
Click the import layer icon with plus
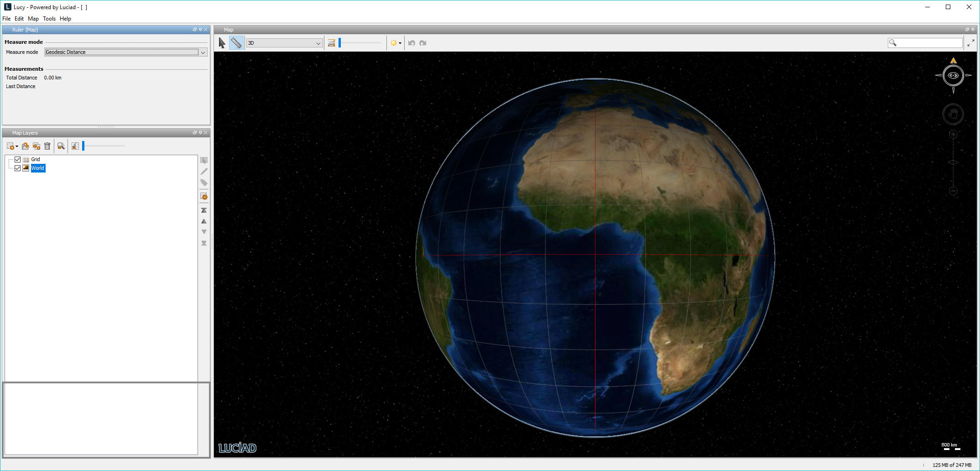[36, 146]
